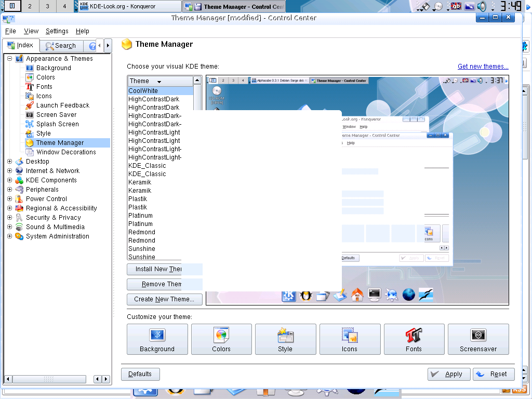
Task: Switch to the Search tab
Action: pyautogui.click(x=61, y=46)
